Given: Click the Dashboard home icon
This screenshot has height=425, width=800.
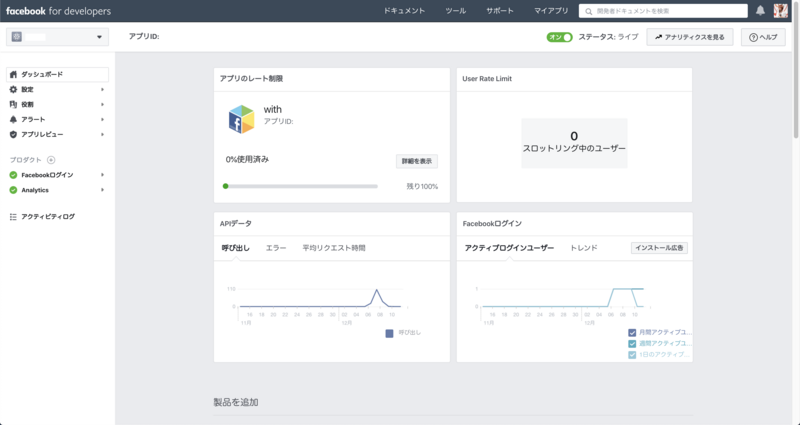Looking at the screenshot, I should coord(14,74).
